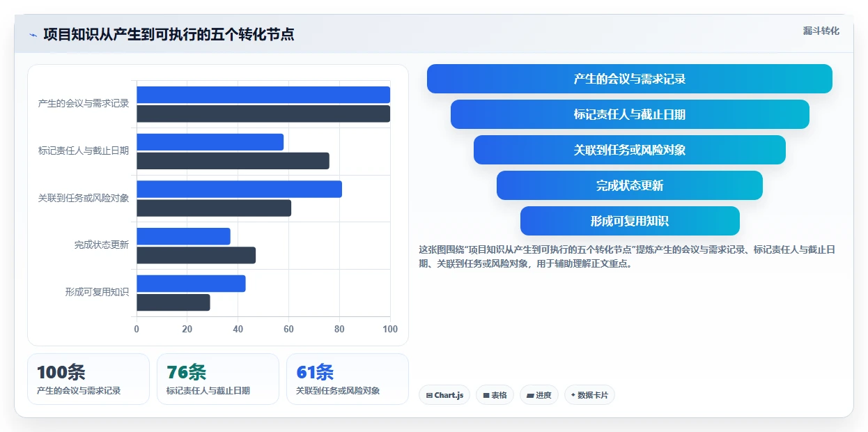Click dark bar for 关联到任务或风险对象
868x432 pixels.
[214, 208]
